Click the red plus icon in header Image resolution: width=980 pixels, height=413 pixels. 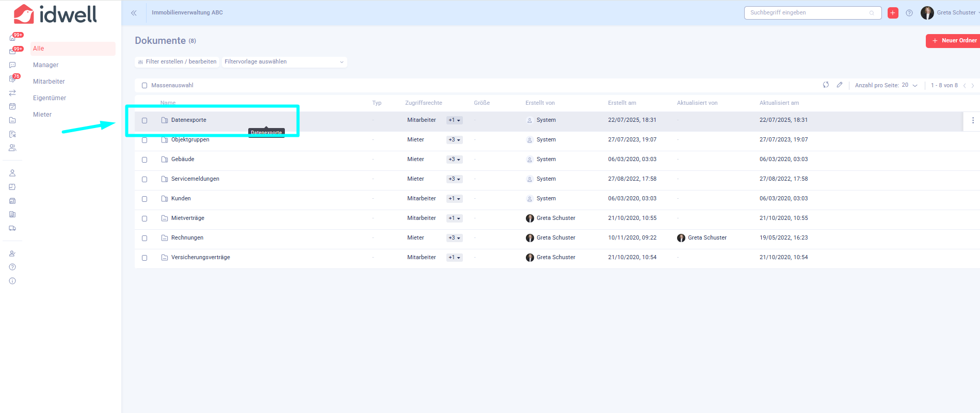893,13
